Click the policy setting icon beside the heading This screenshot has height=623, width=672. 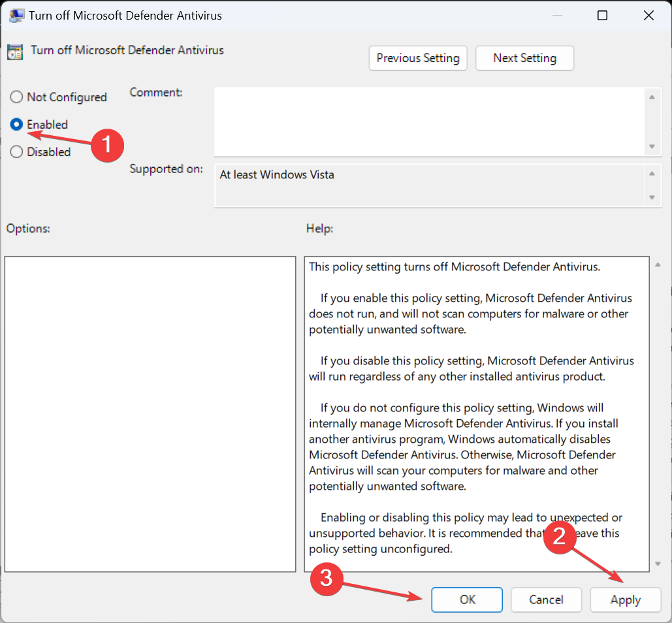coord(15,52)
